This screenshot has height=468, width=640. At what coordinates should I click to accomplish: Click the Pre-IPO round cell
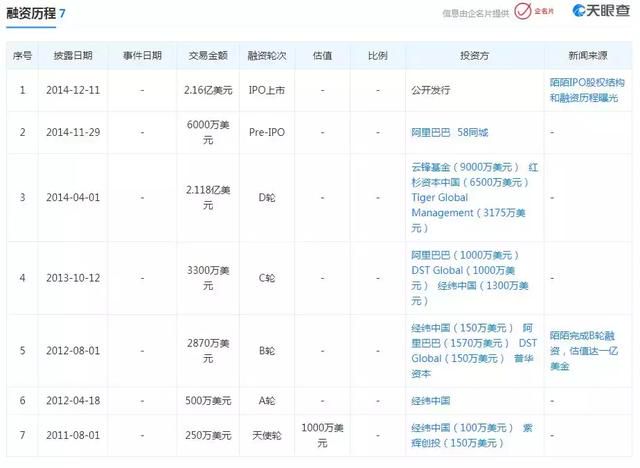267,133
